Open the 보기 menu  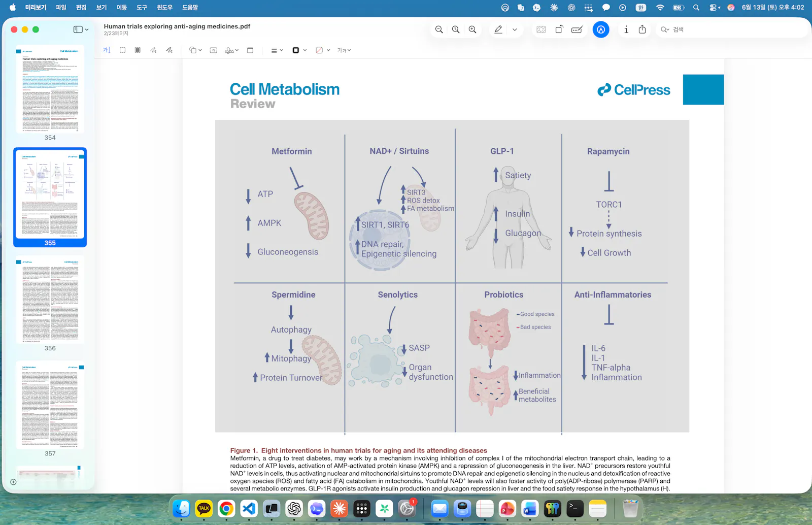point(101,8)
